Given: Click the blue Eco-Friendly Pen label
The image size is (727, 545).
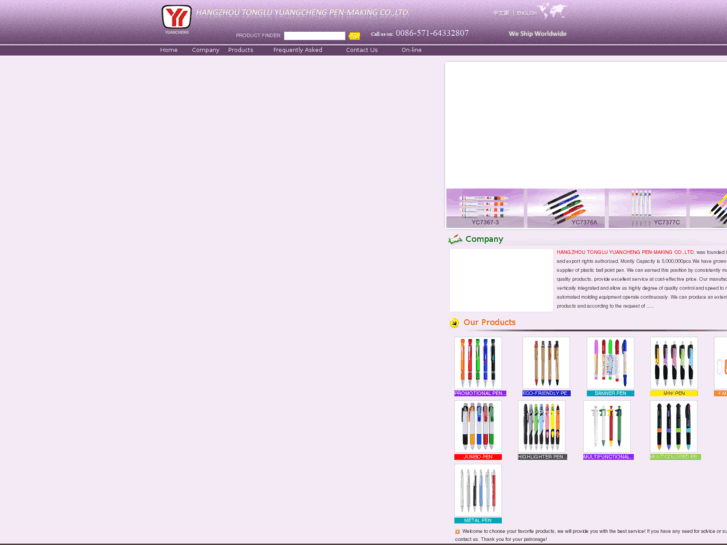Looking at the screenshot, I should [x=546, y=393].
